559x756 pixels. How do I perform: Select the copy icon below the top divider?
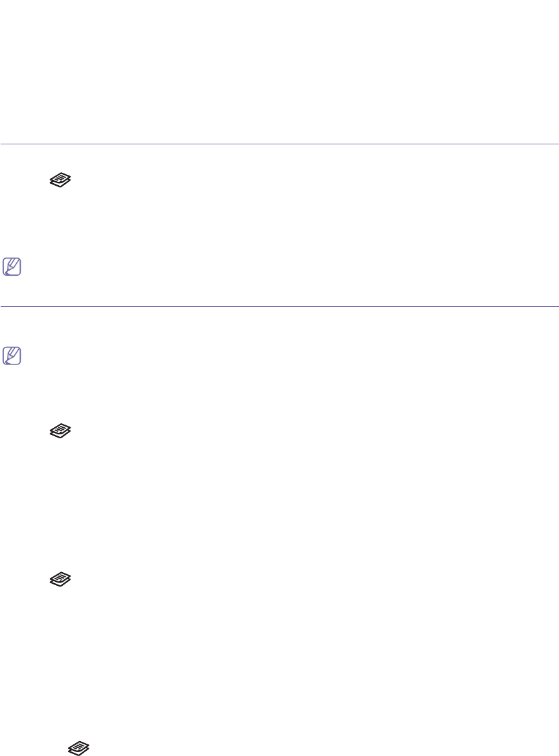60,183
